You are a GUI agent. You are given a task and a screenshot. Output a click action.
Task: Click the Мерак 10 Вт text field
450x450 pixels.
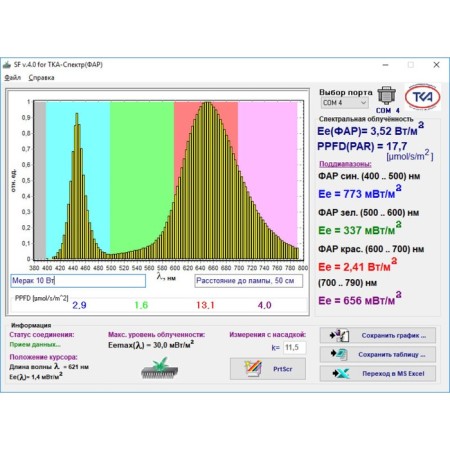[78, 281]
